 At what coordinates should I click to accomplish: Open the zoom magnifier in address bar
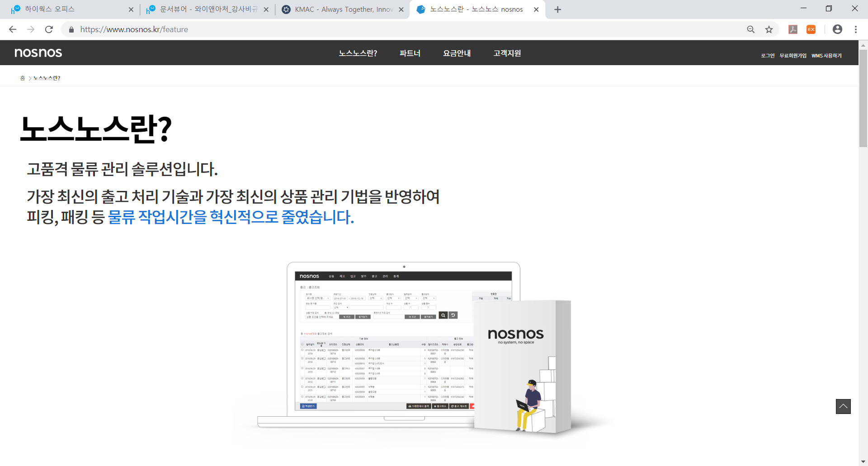coord(751,29)
